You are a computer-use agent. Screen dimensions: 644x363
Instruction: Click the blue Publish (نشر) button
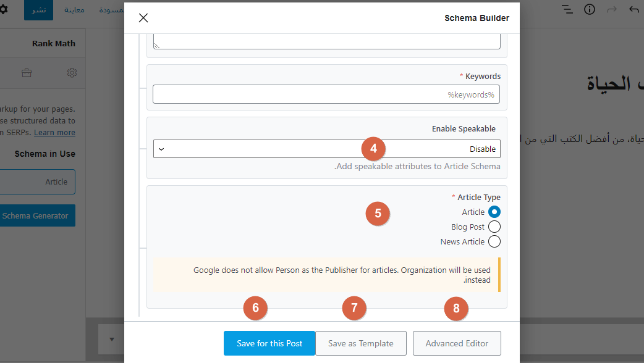coord(38,10)
